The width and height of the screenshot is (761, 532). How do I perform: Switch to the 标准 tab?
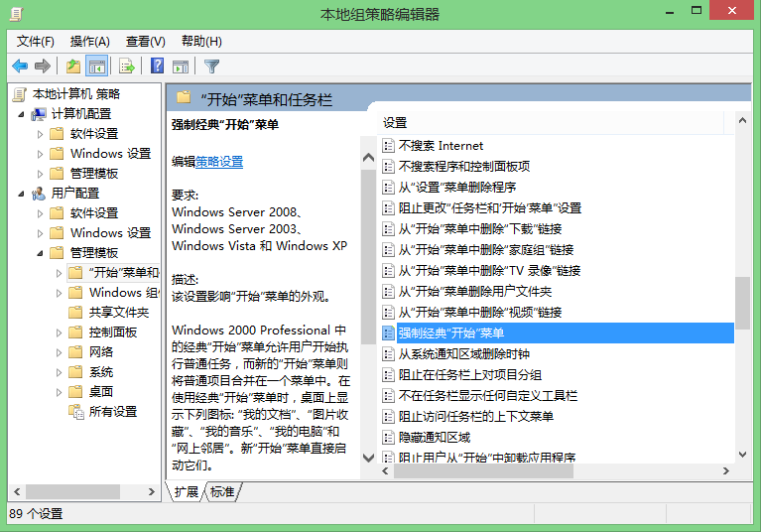[222, 492]
